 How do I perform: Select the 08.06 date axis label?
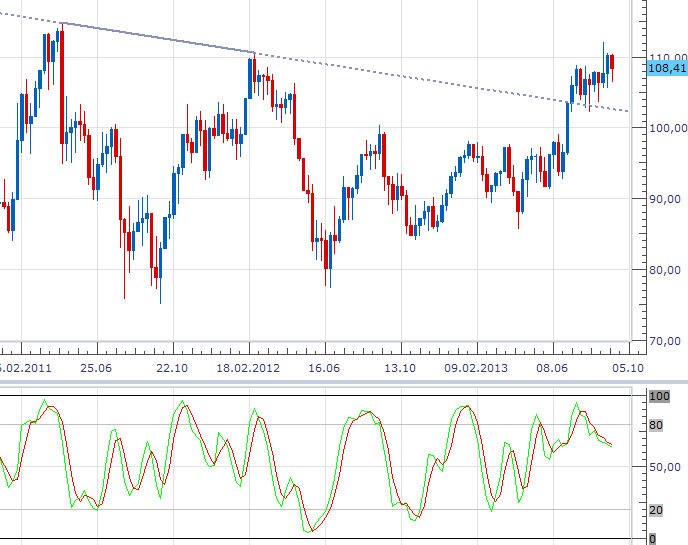(x=552, y=368)
